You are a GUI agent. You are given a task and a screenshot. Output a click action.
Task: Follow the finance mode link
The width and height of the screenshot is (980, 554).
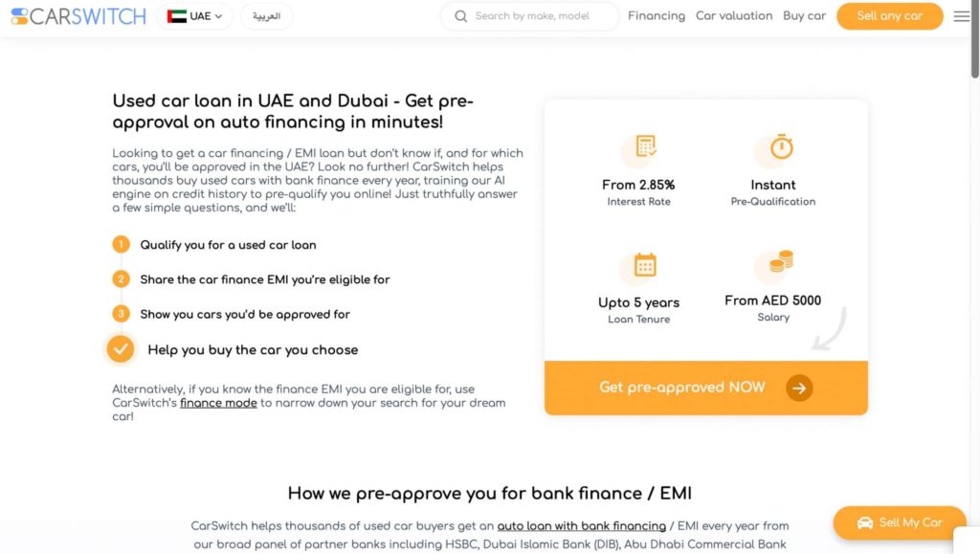(218, 403)
